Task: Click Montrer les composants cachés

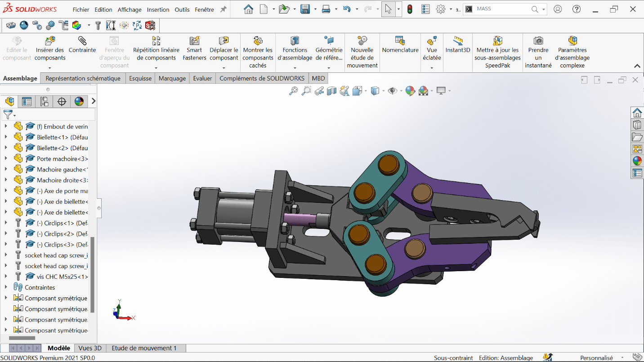Action: 258,41
